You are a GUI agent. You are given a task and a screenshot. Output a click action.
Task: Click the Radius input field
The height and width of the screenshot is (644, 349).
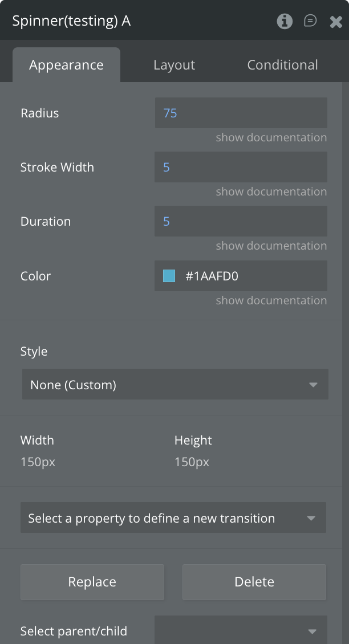click(241, 113)
